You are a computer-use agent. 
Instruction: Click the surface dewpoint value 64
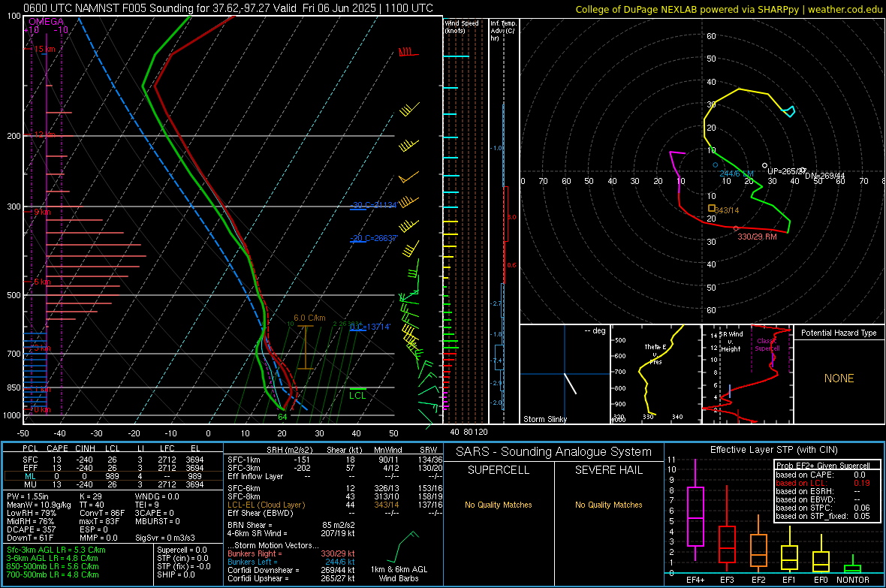pyautogui.click(x=282, y=417)
